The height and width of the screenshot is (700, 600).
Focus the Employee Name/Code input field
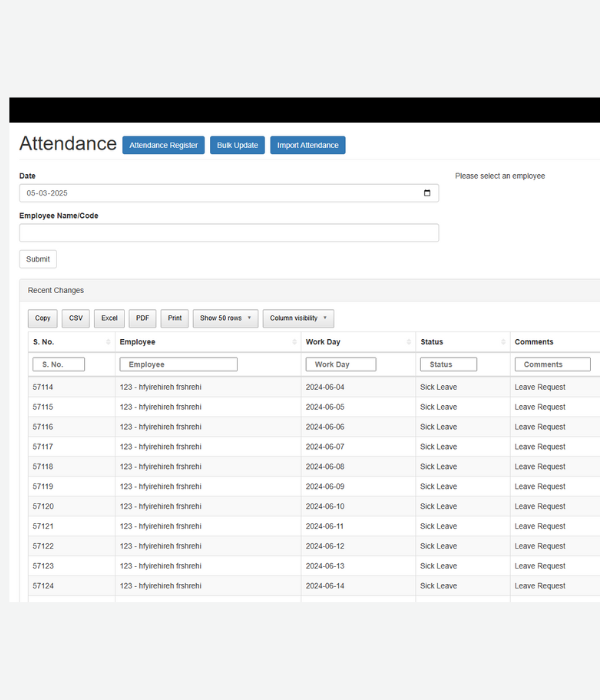(228, 233)
